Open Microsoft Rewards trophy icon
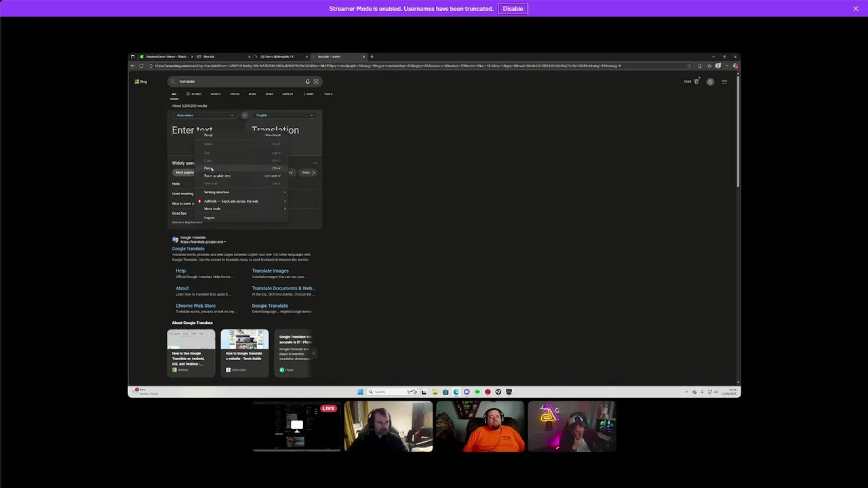 coord(696,82)
